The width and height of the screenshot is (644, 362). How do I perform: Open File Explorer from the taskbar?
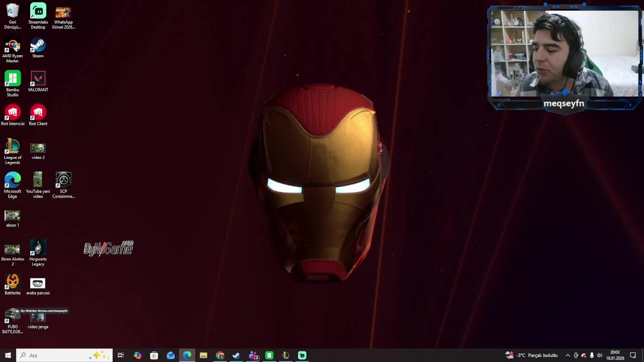pyautogui.click(x=203, y=355)
